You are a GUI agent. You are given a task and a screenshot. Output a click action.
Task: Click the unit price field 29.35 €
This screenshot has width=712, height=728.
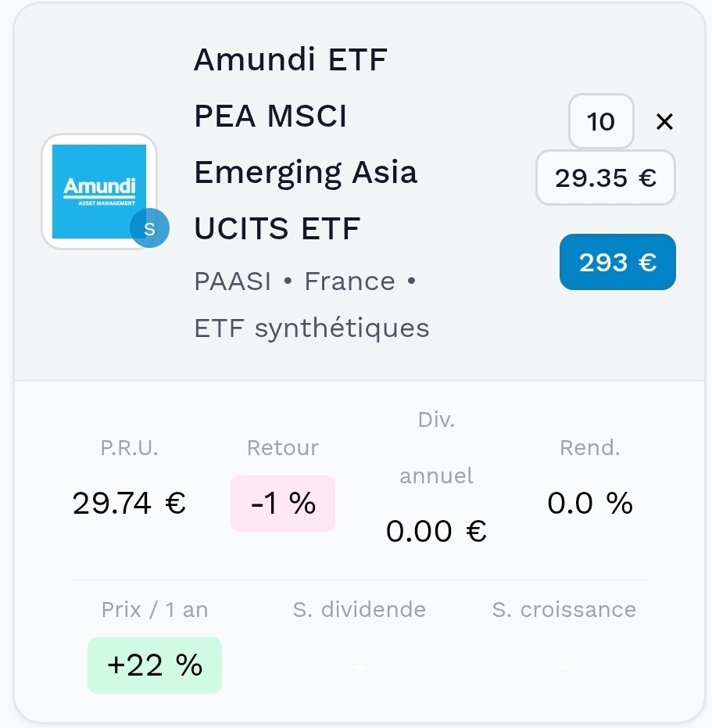coord(605,178)
